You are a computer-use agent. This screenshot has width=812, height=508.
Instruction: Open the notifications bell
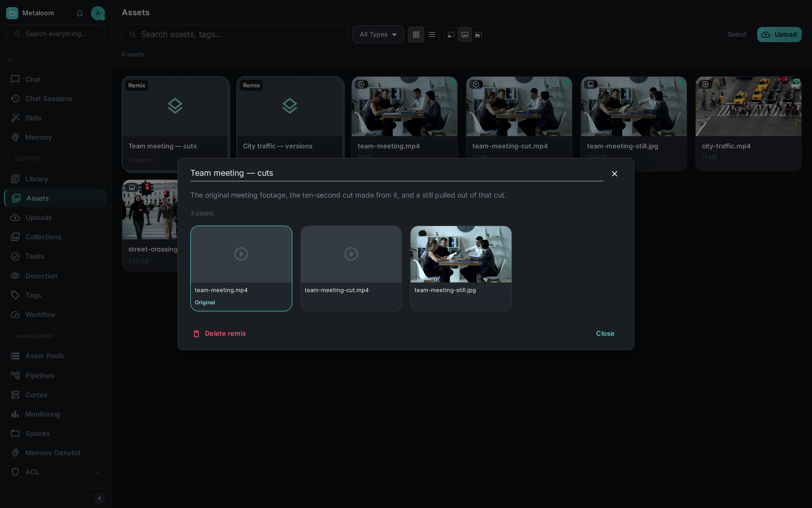pyautogui.click(x=79, y=13)
